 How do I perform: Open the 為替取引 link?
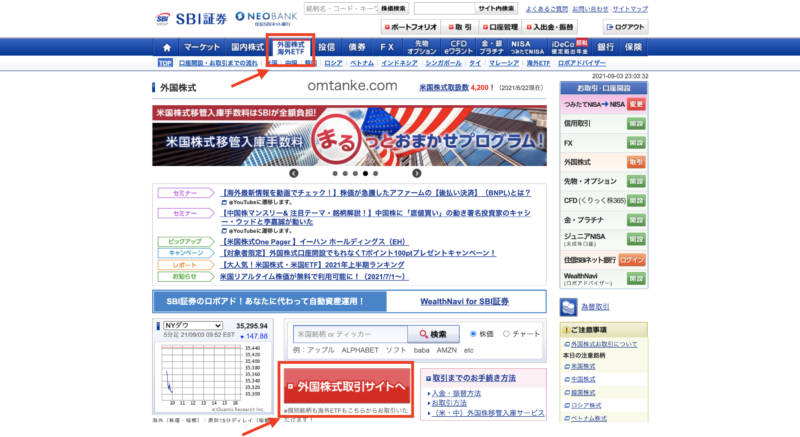point(595,307)
